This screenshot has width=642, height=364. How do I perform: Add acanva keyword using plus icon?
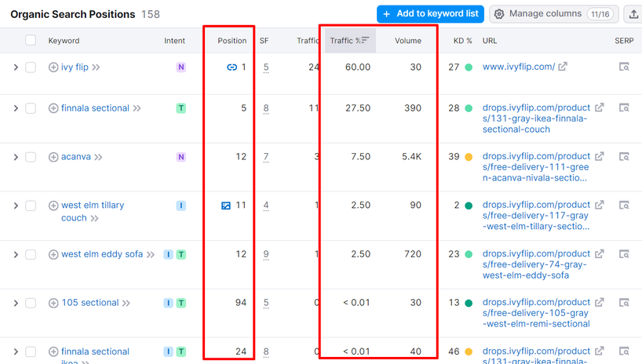tap(53, 157)
